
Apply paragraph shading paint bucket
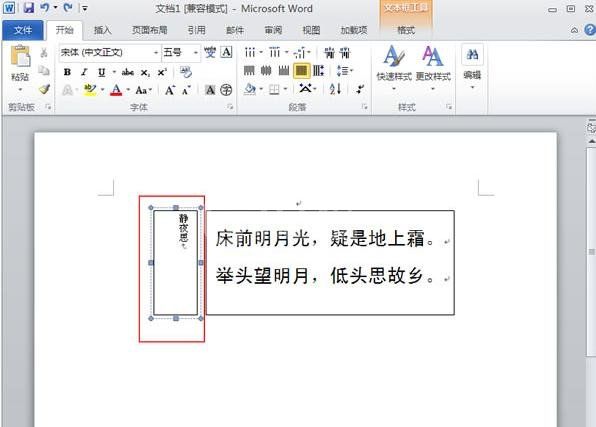pos(250,89)
